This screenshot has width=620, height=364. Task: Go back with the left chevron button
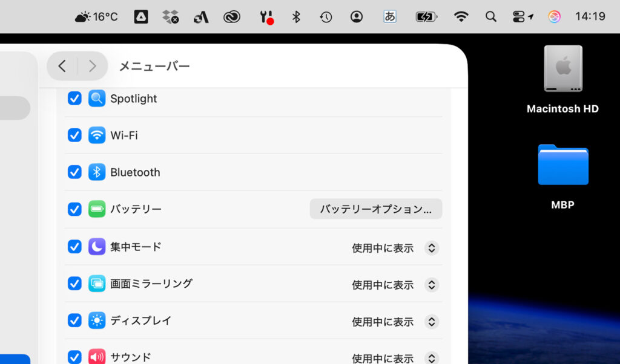click(x=62, y=66)
